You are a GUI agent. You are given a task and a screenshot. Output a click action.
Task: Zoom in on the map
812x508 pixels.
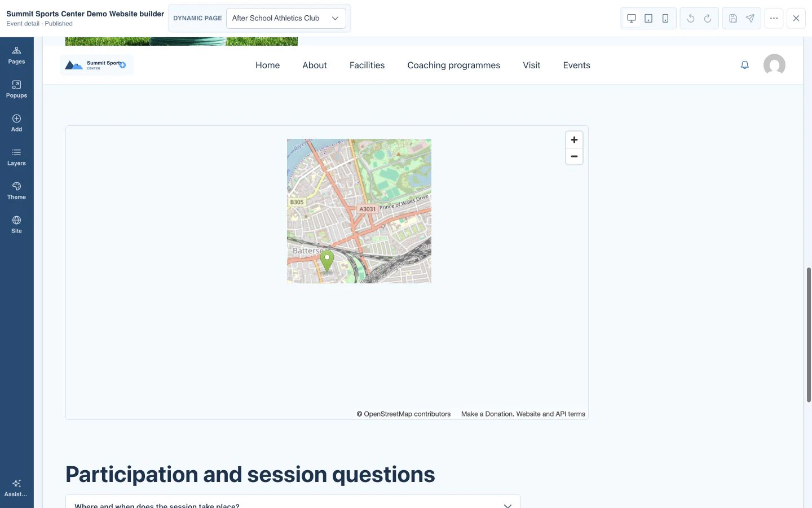[574, 140]
